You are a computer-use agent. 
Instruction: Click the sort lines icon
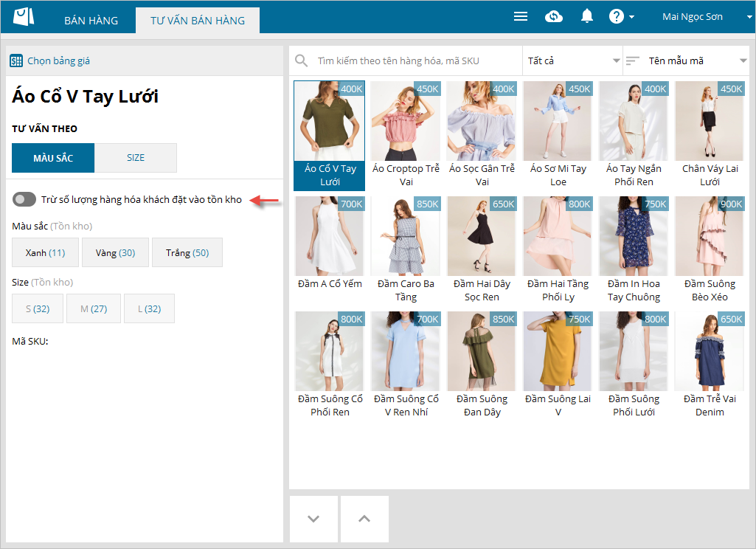(633, 61)
